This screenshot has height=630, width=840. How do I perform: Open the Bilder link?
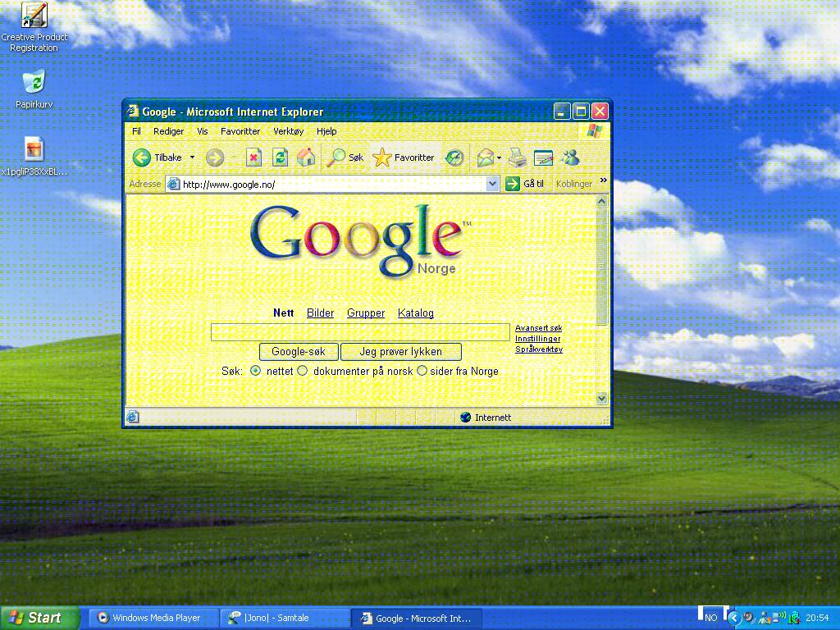coord(321,313)
